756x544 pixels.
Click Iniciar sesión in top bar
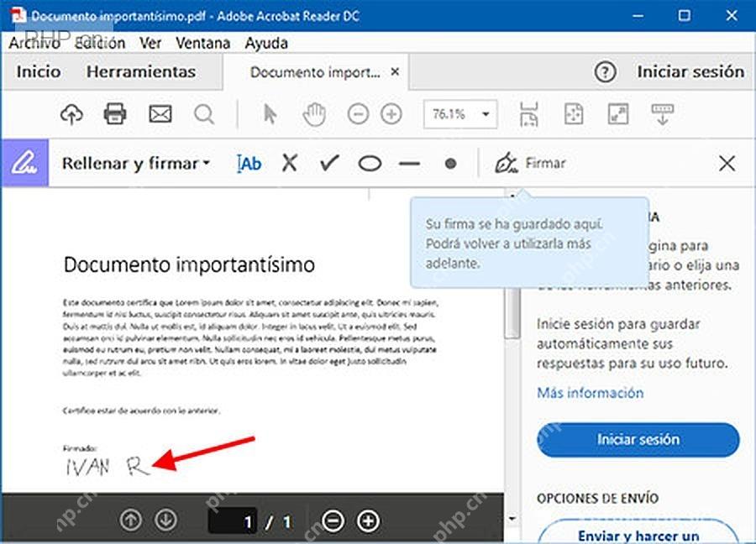point(690,72)
